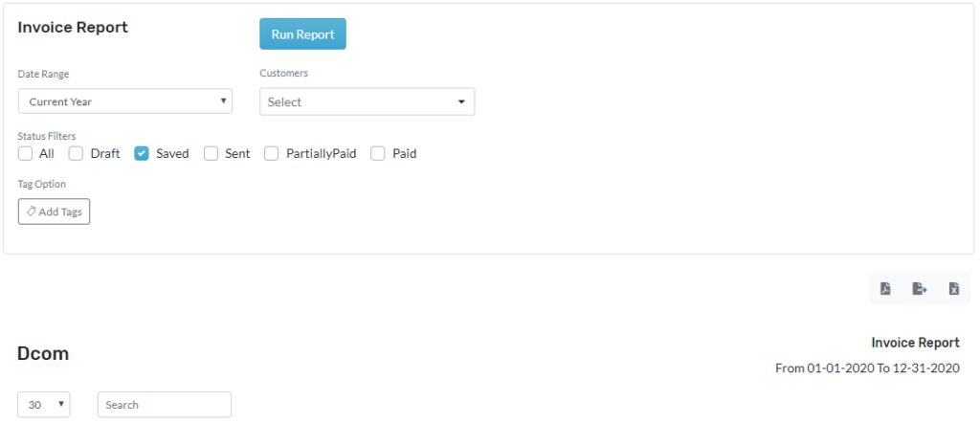Viewport: 980px width, 423px height.
Task: Enable the Draft status filter
Action: 76,154
